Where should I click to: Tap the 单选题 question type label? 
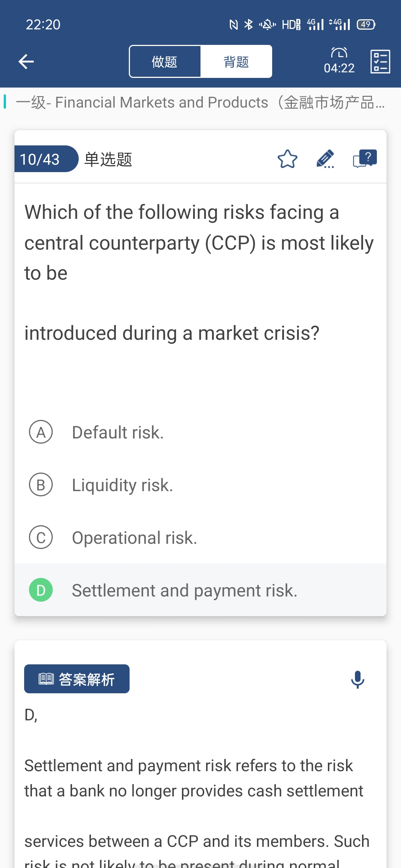pyautogui.click(x=108, y=159)
